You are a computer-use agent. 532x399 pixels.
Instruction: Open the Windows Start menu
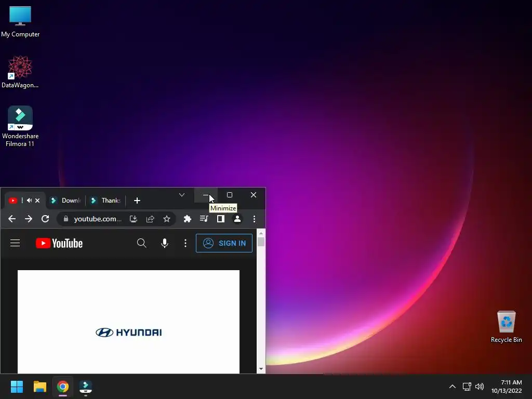[17, 387]
